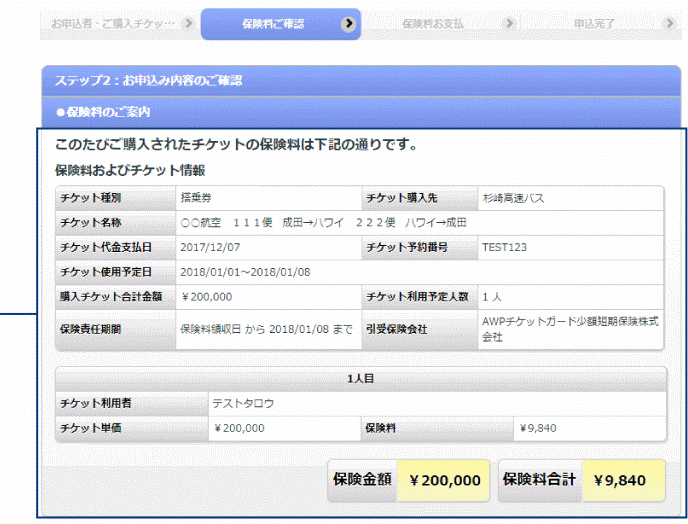Click the チケット利用者 value テストタロウ
The height and width of the screenshot is (524, 688).
tap(244, 403)
